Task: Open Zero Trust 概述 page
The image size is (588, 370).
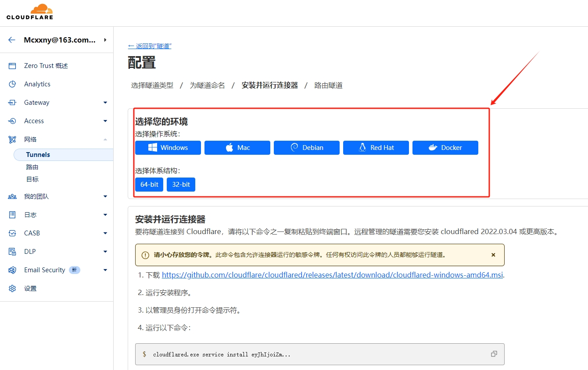Action: pos(46,66)
